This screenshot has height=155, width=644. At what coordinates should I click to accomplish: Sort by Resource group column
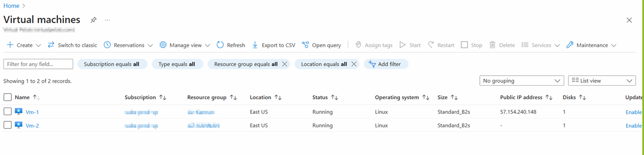click(x=212, y=97)
